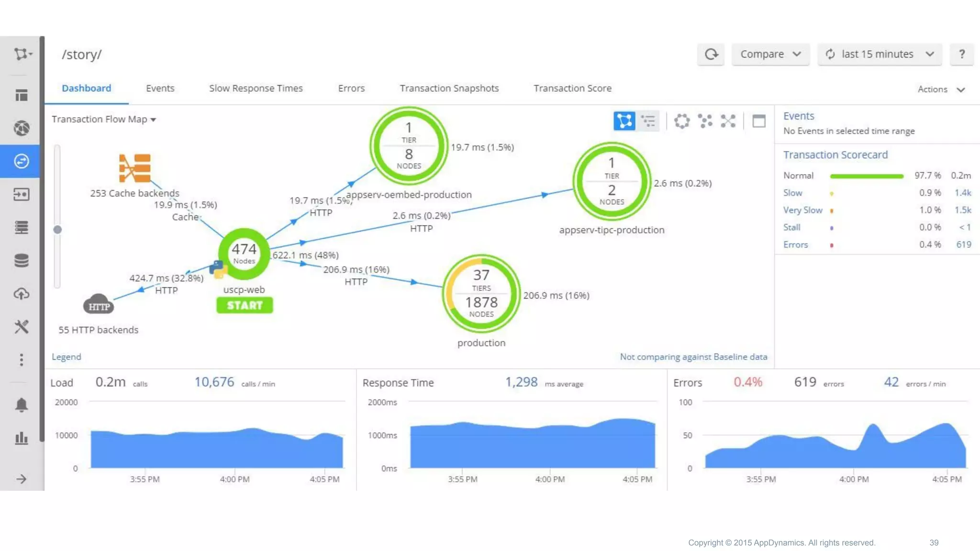Click the Slow link in the scorecard
This screenshot has width=980, height=551.
[792, 193]
